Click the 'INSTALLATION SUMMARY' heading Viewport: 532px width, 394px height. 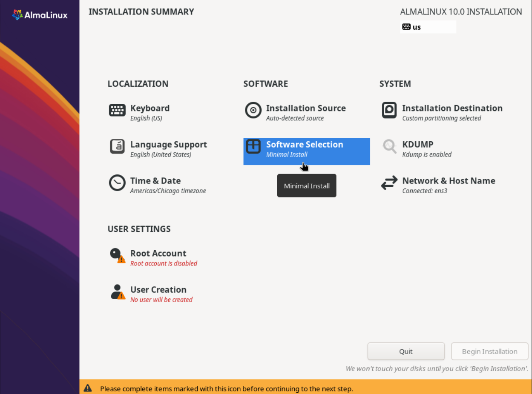pos(141,12)
